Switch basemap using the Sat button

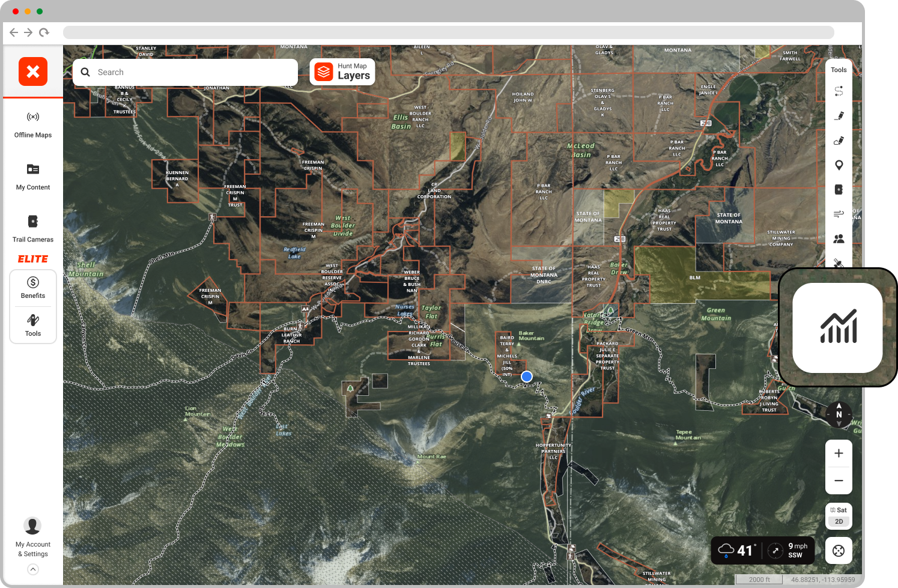[839, 510]
